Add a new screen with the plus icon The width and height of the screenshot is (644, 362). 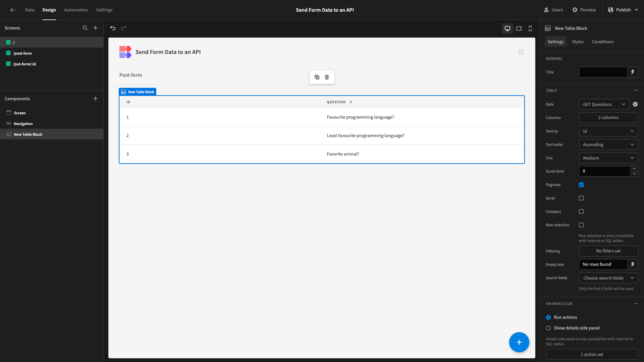96,28
